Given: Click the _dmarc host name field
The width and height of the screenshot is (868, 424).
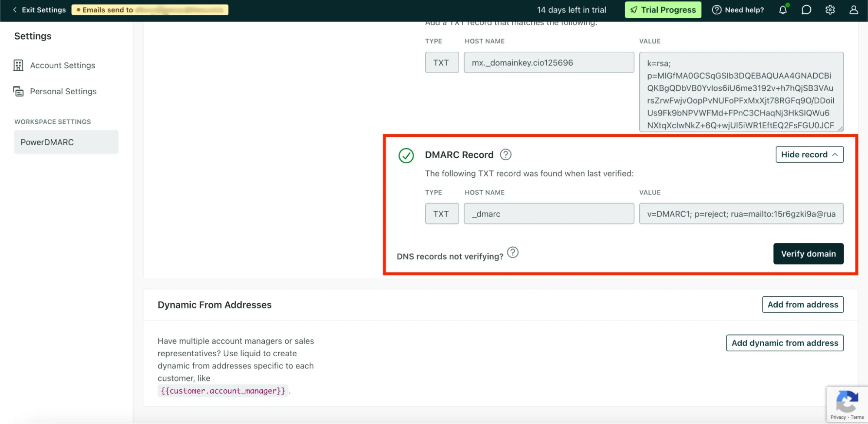Looking at the screenshot, I should 549,214.
